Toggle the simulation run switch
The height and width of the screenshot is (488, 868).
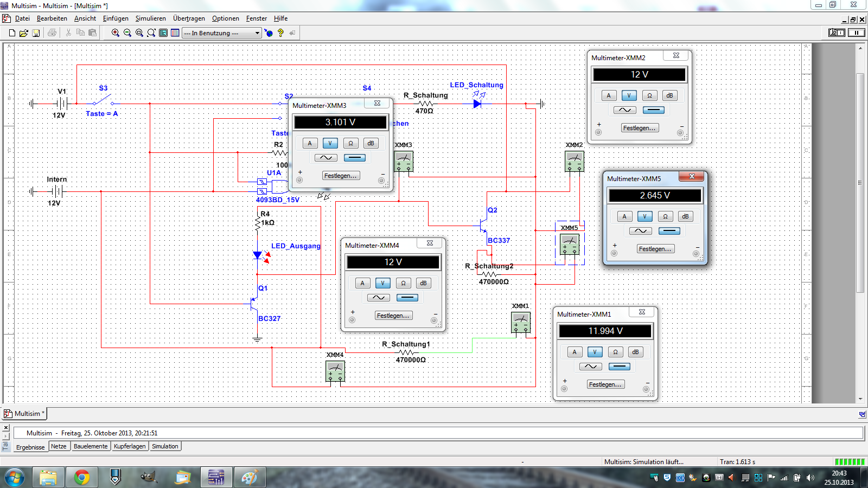(837, 33)
